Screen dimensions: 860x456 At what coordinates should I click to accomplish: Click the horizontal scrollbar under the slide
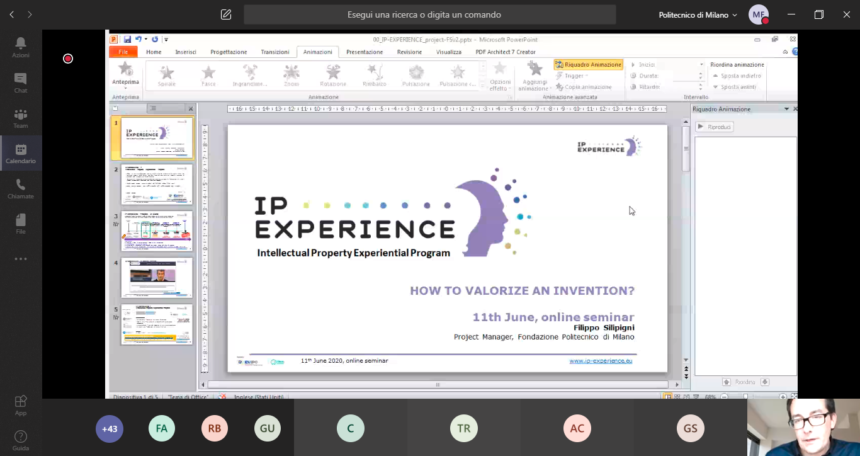pos(438,385)
